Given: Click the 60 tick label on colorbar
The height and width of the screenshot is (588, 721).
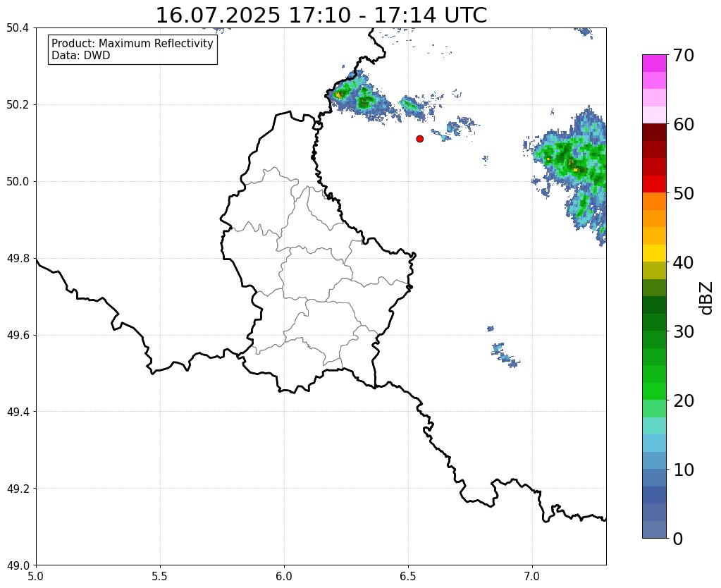Looking at the screenshot, I should point(684,125).
